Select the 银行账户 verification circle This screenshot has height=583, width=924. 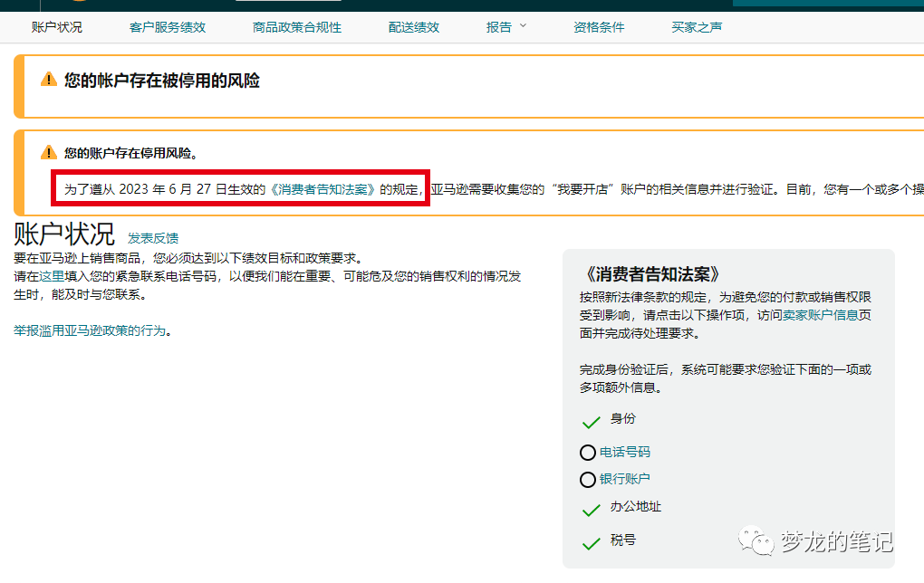pyautogui.click(x=589, y=479)
